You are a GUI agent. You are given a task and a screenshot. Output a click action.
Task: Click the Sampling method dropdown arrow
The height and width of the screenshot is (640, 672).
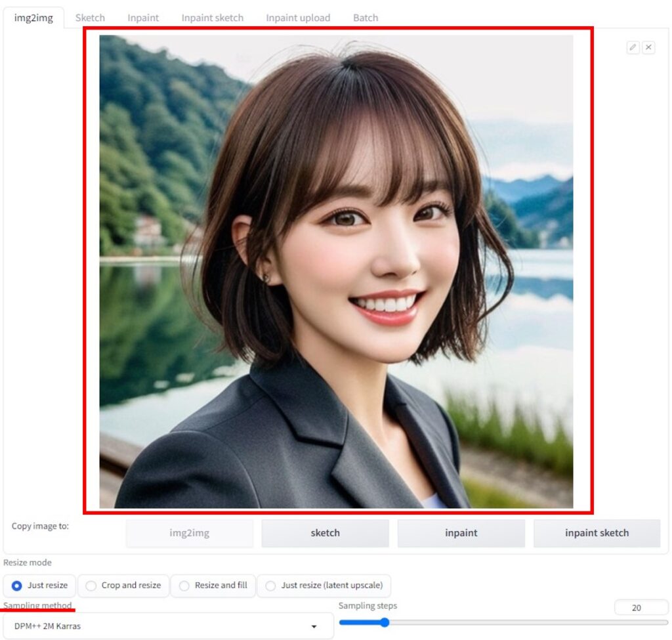(x=314, y=627)
